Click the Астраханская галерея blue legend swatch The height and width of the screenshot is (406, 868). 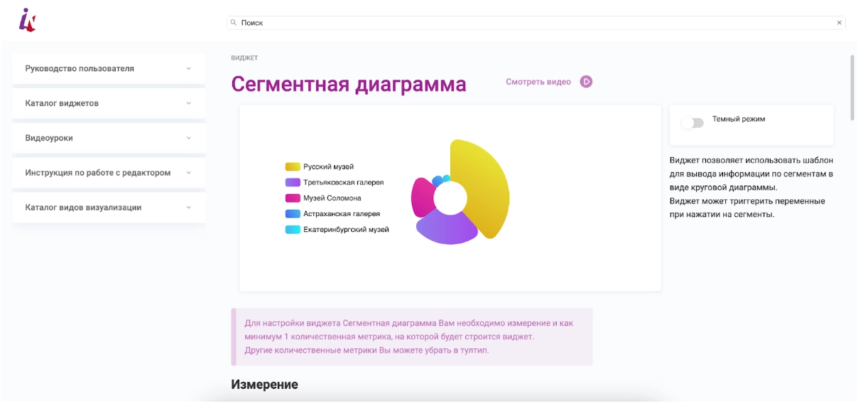coord(293,213)
